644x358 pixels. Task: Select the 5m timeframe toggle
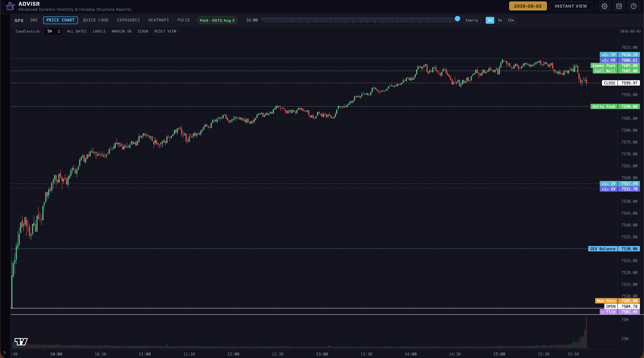click(500, 20)
